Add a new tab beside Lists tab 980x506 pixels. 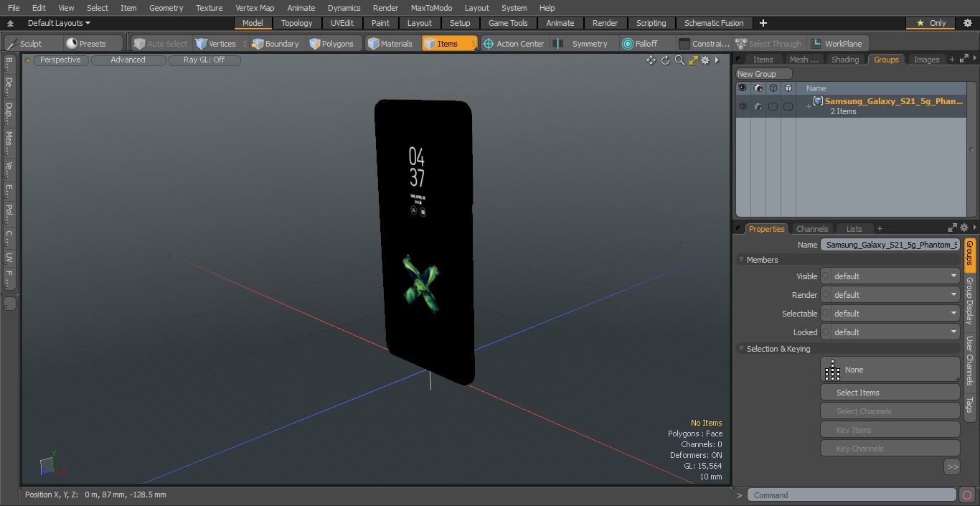pyautogui.click(x=880, y=229)
